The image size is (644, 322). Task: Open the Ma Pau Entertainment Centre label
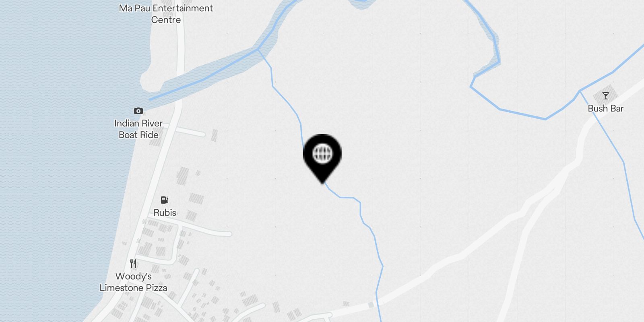(166, 14)
